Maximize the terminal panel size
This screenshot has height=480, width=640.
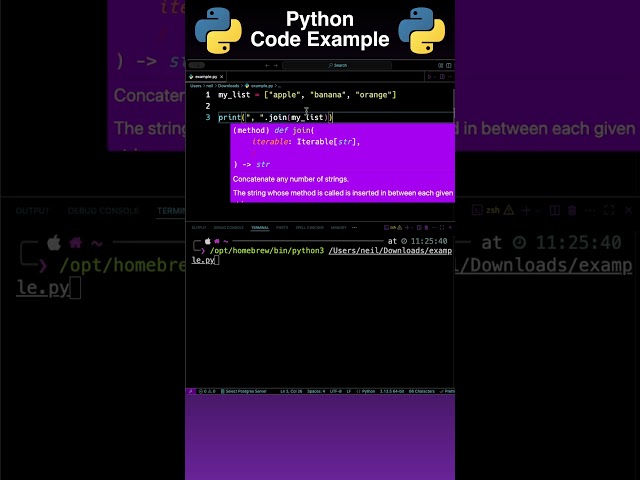pos(442,227)
